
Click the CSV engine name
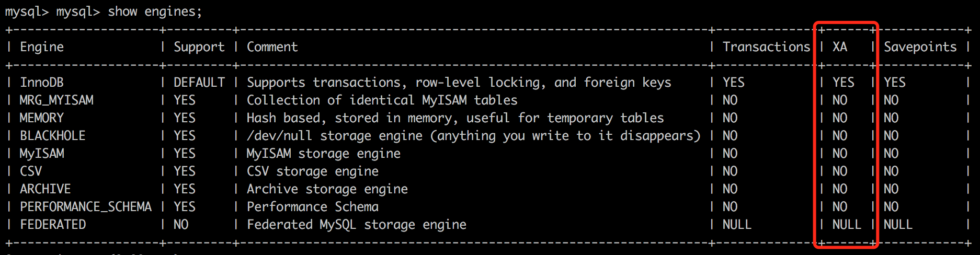(31, 171)
